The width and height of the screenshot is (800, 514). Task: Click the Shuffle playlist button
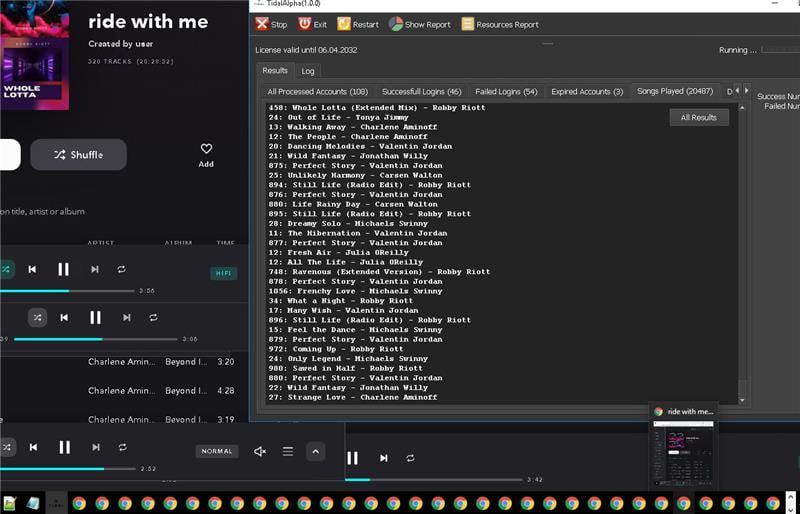[x=79, y=155]
